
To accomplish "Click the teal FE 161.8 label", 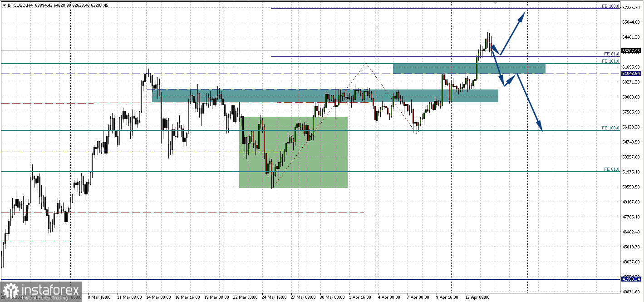I will tap(610, 61).
